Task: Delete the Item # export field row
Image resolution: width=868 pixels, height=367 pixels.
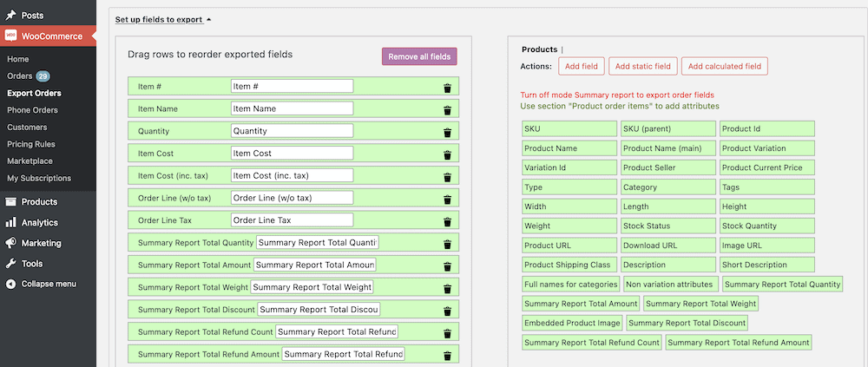Action: (447, 88)
